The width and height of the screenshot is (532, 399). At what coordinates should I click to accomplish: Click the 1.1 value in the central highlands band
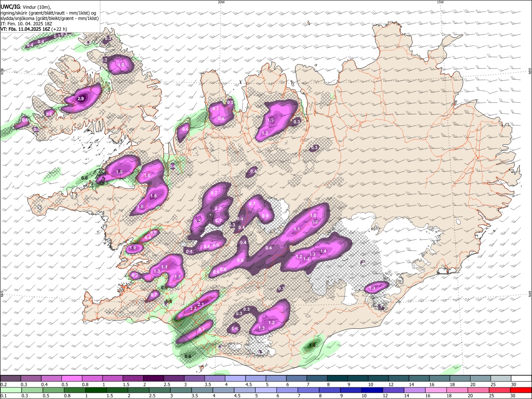coord(297,229)
